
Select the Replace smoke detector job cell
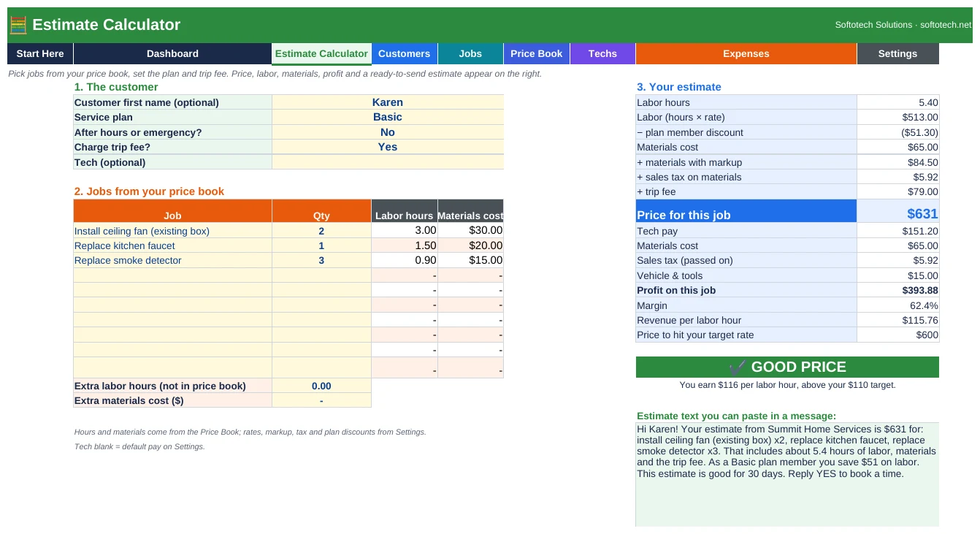coord(172,260)
